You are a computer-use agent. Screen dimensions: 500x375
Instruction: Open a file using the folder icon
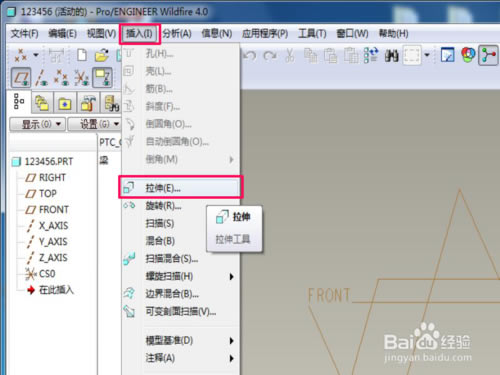(x=102, y=55)
